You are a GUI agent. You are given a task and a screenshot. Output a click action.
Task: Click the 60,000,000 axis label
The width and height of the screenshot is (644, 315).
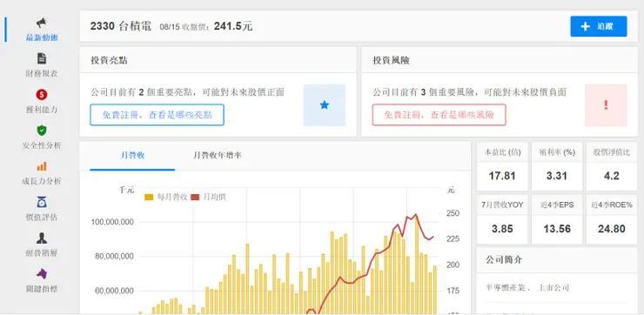click(114, 292)
